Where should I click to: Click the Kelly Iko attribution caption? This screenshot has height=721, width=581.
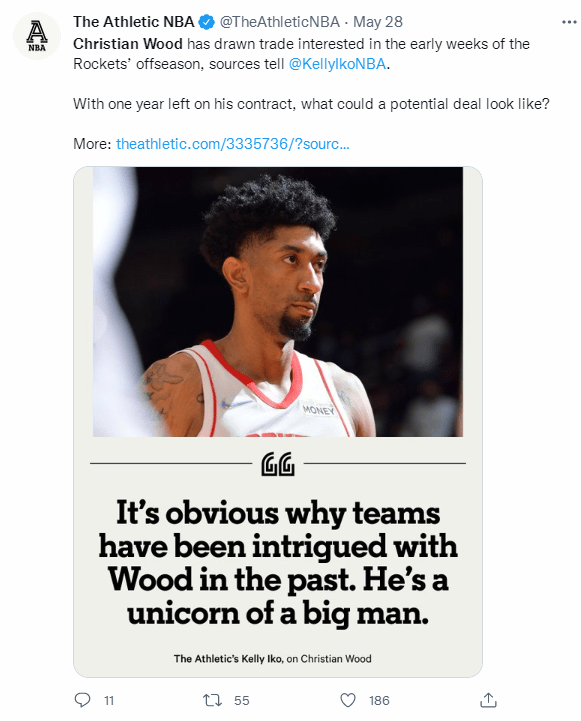click(x=273, y=658)
